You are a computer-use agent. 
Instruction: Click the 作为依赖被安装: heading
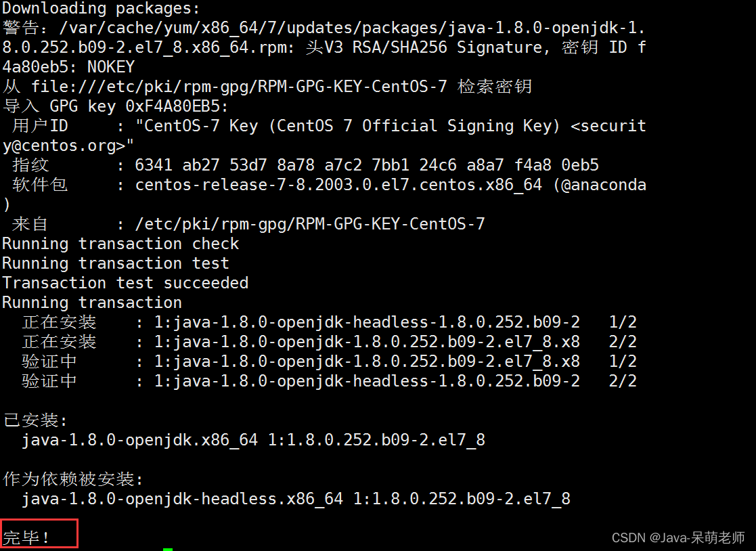[73, 479]
